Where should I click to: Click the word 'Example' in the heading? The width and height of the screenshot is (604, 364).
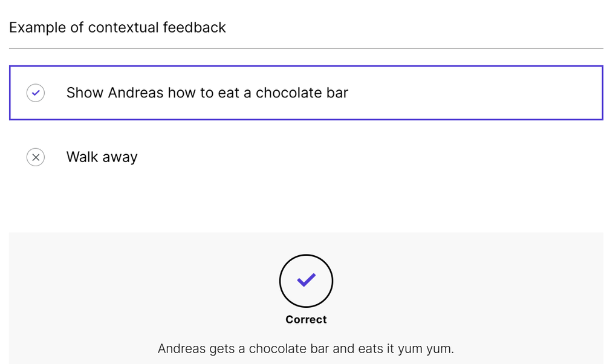pos(37,28)
